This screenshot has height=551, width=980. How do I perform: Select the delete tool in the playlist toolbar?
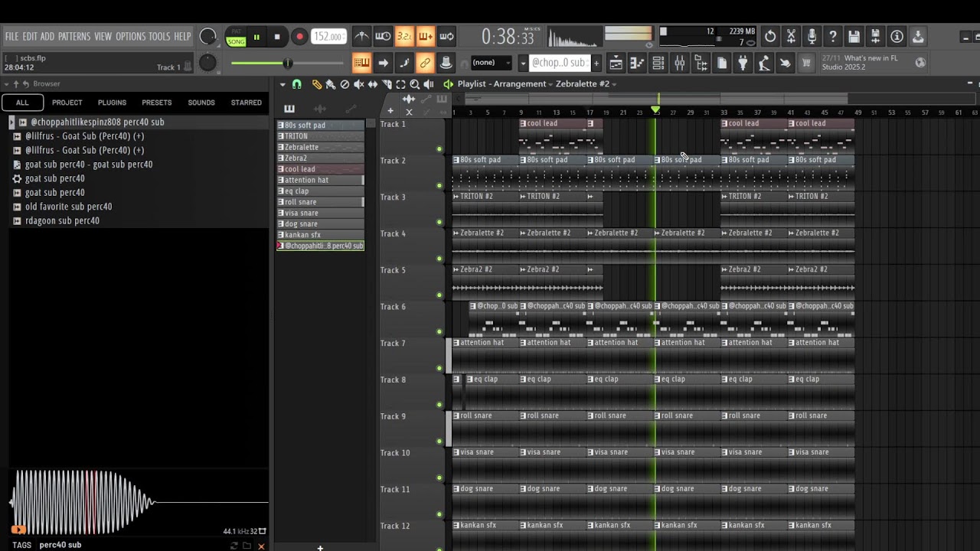coord(345,84)
